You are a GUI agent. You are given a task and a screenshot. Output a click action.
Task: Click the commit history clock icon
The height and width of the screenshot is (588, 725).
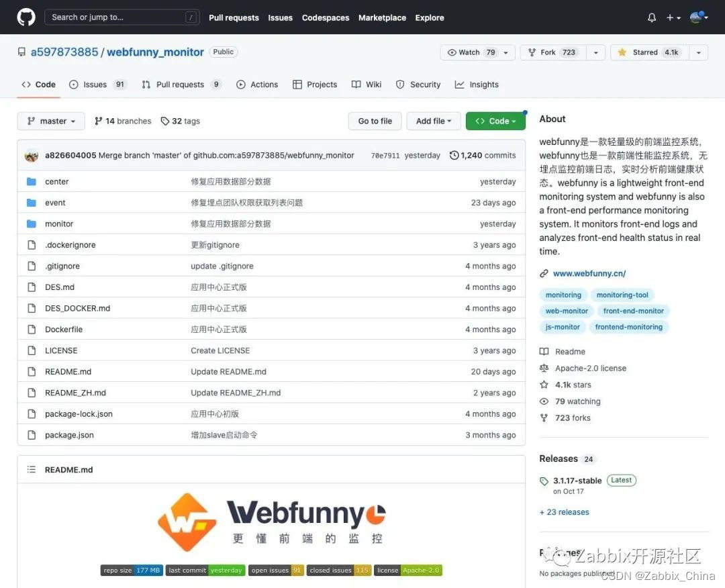coord(454,155)
